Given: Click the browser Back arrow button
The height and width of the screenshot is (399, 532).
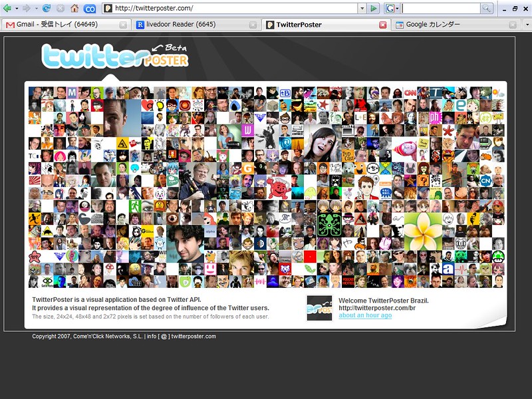Looking at the screenshot, I should (7, 8).
